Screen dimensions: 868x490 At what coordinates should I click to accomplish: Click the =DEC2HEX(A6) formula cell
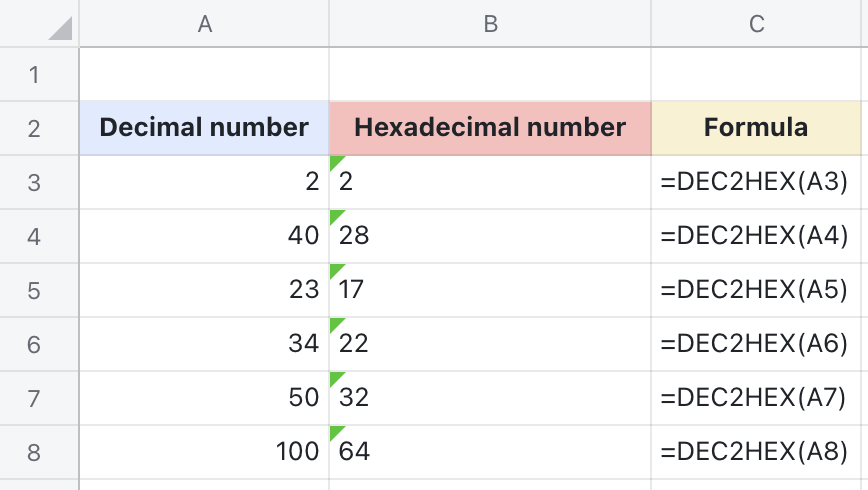[756, 344]
